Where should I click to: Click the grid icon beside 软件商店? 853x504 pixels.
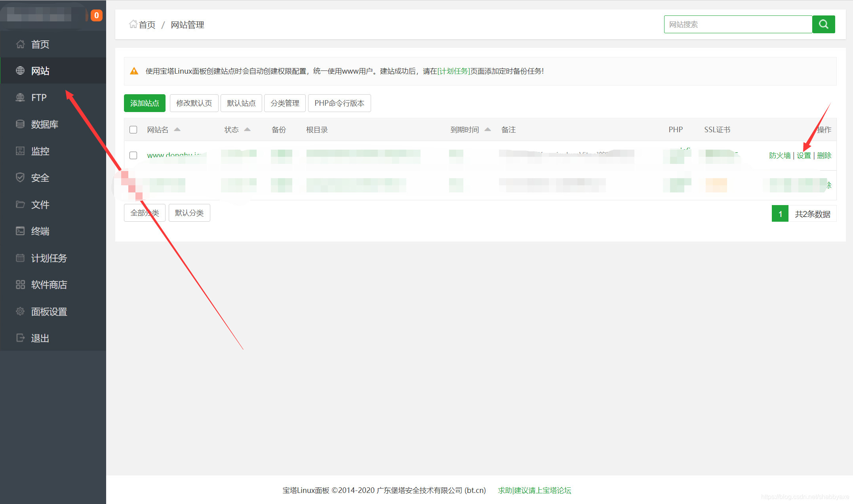[20, 285]
